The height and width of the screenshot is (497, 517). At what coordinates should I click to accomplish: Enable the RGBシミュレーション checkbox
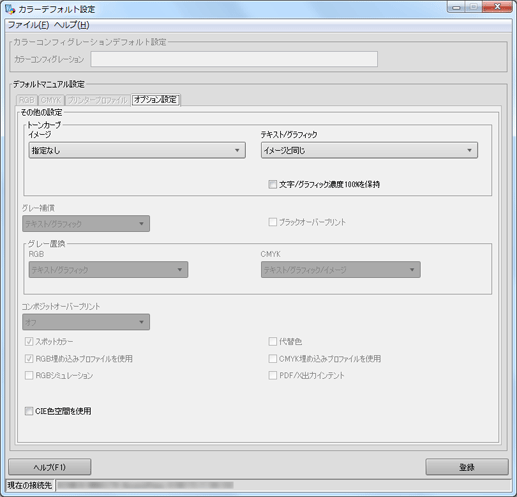pyautogui.click(x=29, y=376)
